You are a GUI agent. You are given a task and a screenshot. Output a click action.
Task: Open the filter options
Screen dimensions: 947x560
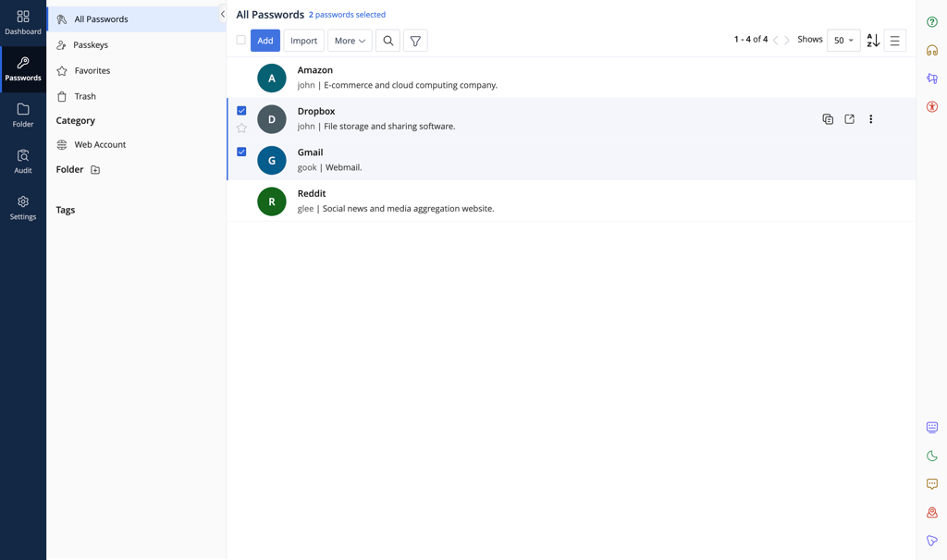(x=415, y=41)
